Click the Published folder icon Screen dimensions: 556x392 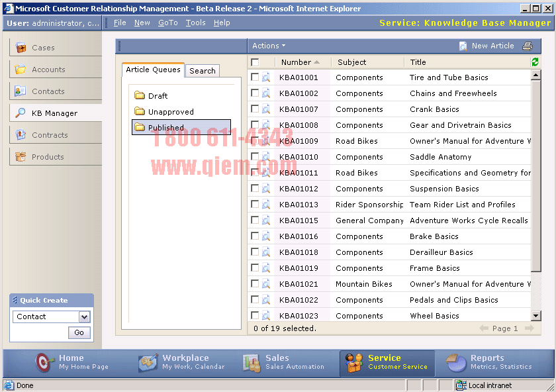click(140, 127)
